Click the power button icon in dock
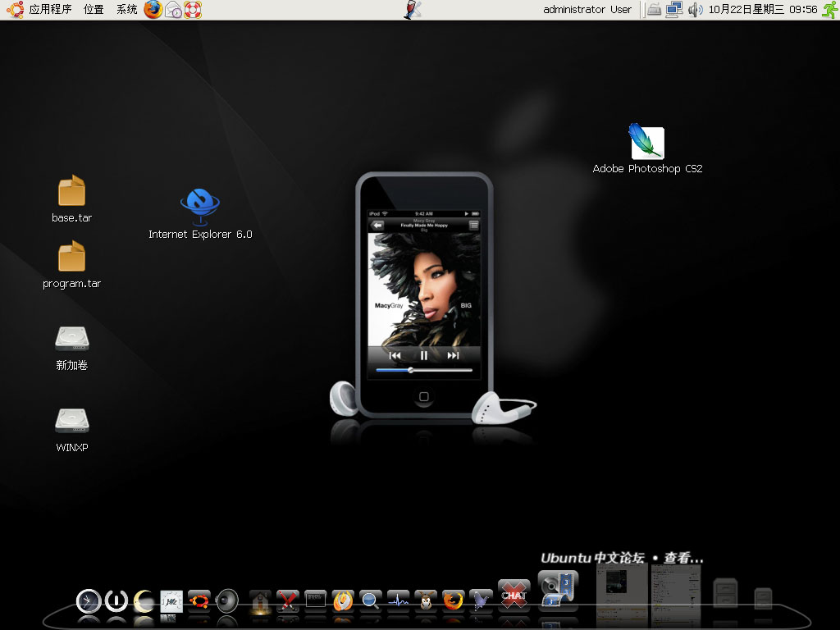 click(x=116, y=601)
